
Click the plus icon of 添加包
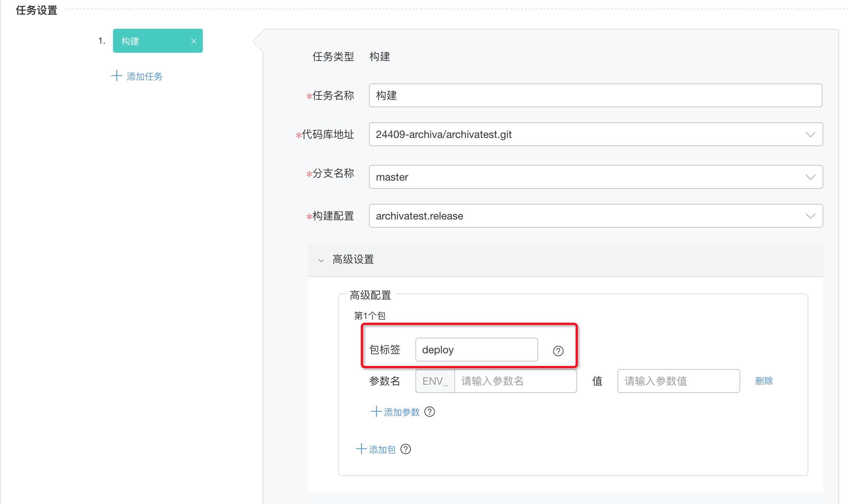point(361,449)
